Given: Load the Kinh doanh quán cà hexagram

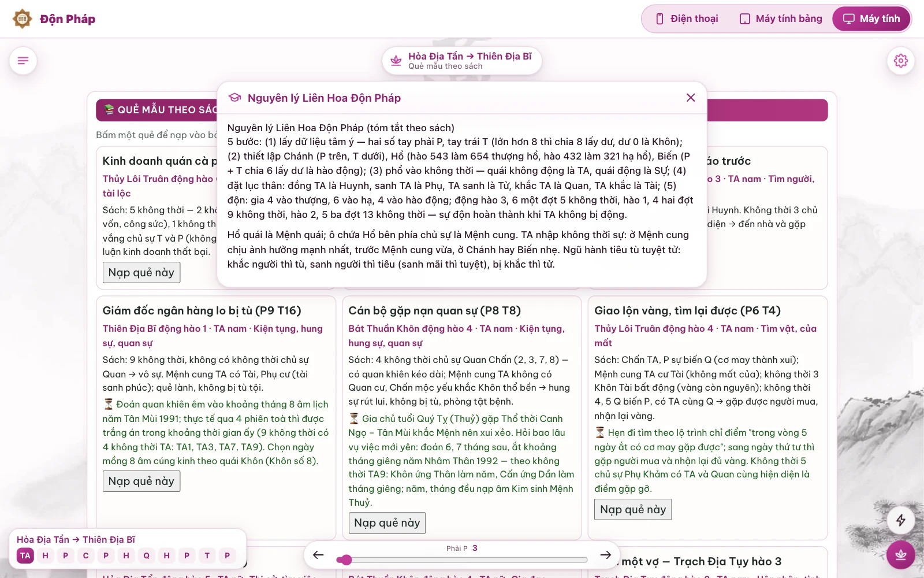Looking at the screenshot, I should click(141, 273).
